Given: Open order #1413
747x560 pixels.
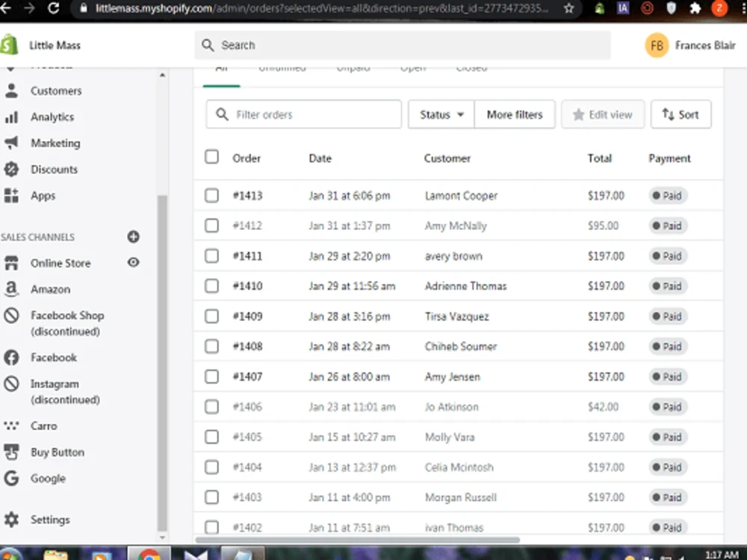Looking at the screenshot, I should (x=248, y=195).
